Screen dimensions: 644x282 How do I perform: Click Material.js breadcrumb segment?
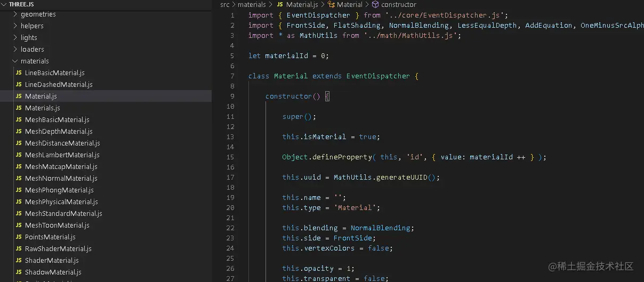click(x=302, y=4)
